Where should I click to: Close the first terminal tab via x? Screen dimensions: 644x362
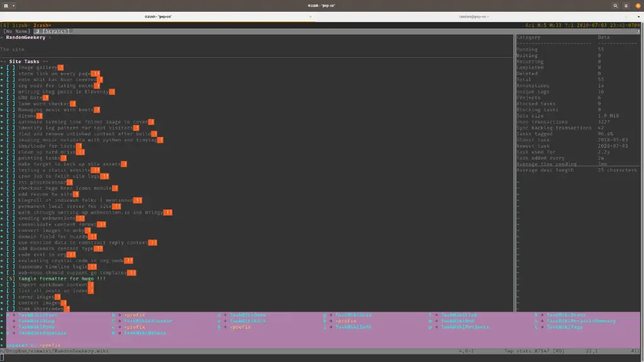(310, 17)
